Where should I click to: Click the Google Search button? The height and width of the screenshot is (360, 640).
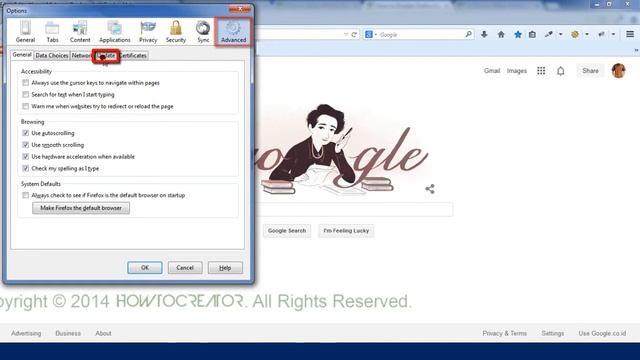click(x=287, y=231)
